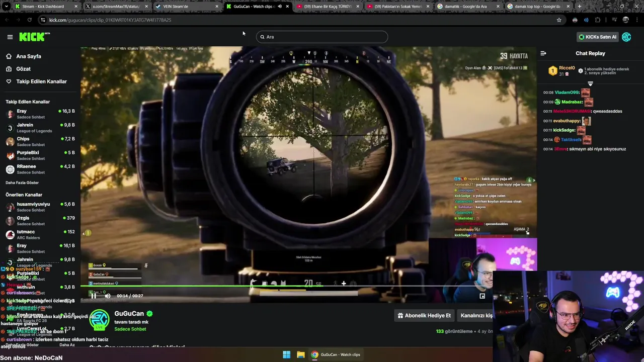Open Chrome extensions puzzle icon
Image resolution: width=644 pixels, height=362 pixels.
pos(598,20)
